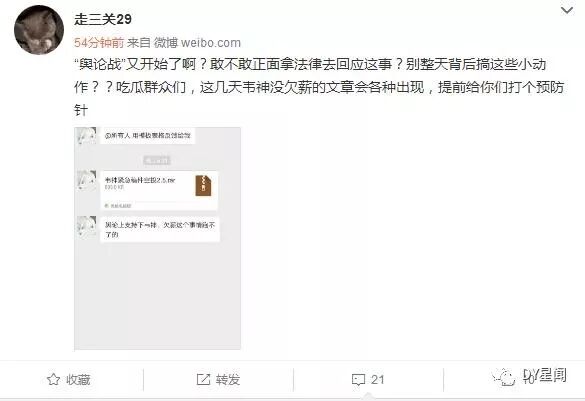
Task: Click the DV星闻 watermark text
Action: coord(545,375)
